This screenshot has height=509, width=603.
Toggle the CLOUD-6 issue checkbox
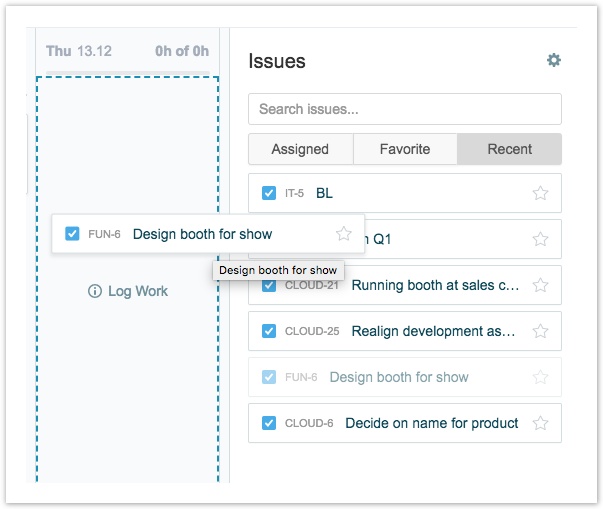[x=269, y=423]
